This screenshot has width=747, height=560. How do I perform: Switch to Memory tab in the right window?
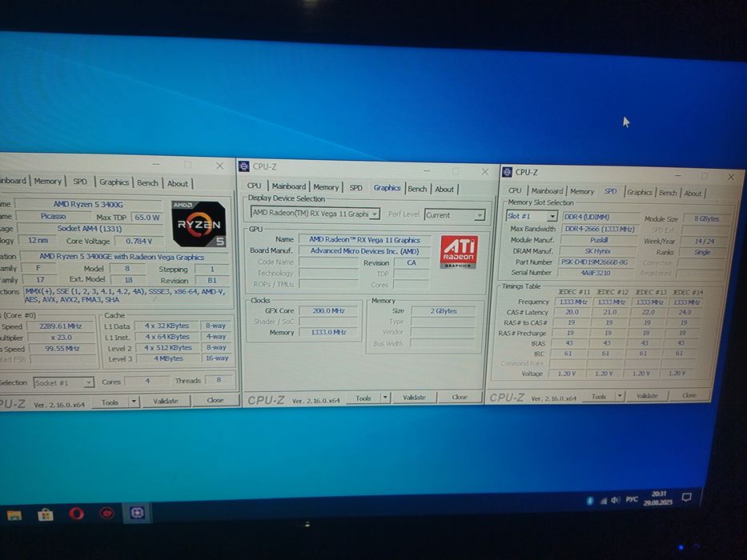tap(582, 191)
